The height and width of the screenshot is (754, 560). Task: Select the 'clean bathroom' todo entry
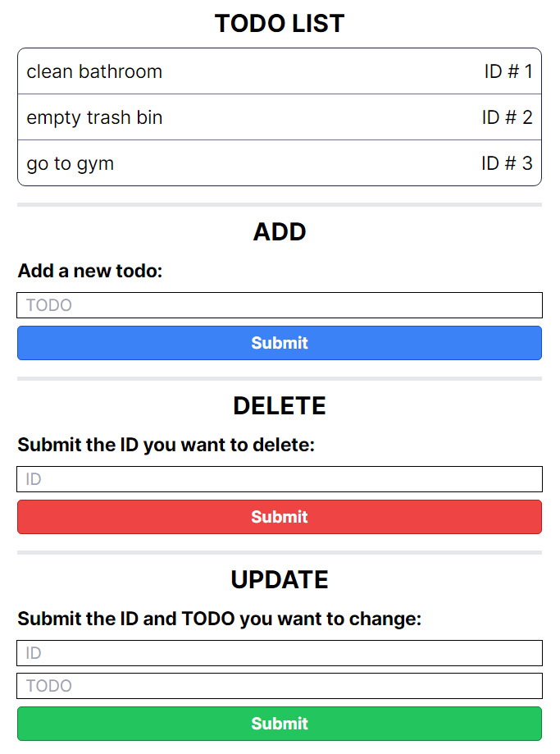(93, 71)
